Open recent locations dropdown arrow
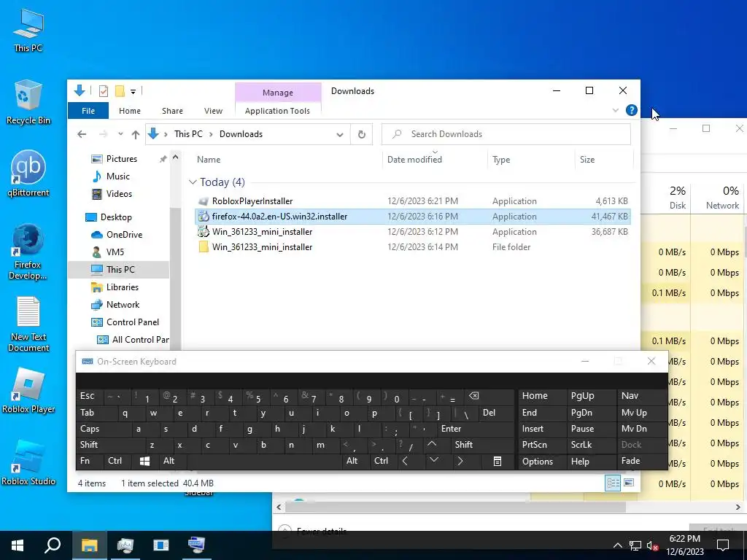 120,134
